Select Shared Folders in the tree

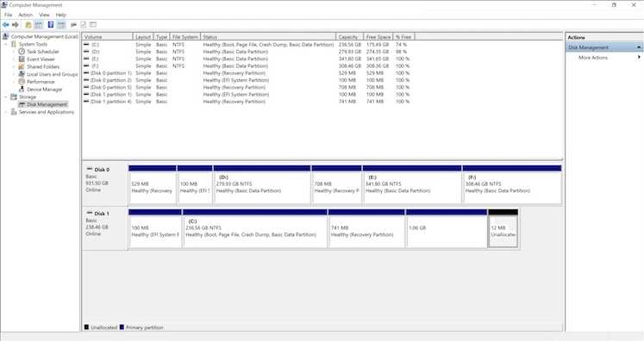[x=43, y=66]
